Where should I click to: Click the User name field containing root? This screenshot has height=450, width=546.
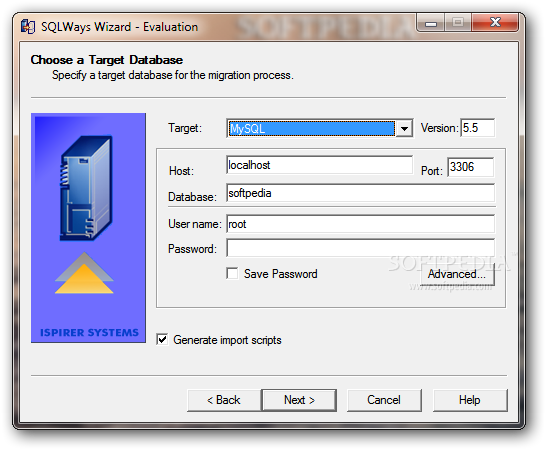360,224
